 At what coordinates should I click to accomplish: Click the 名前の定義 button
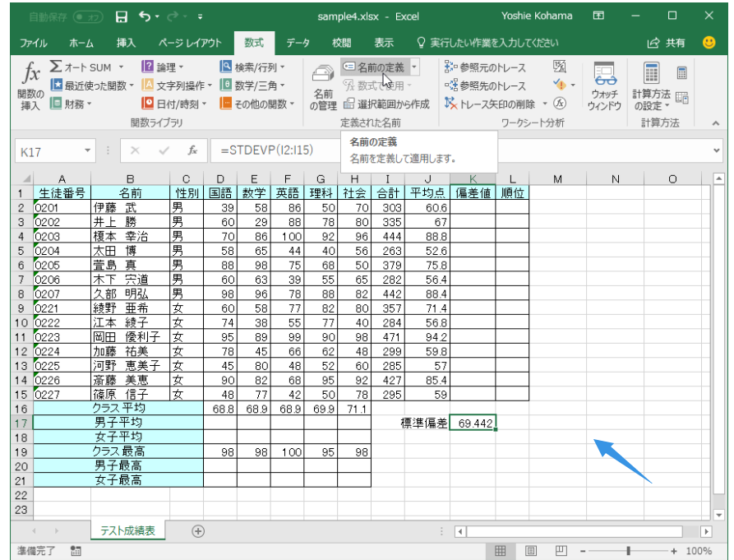[x=376, y=67]
